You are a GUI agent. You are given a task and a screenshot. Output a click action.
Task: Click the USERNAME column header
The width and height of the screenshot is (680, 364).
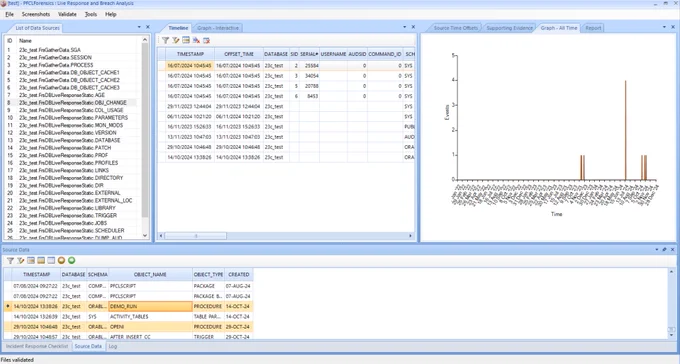coord(333,54)
